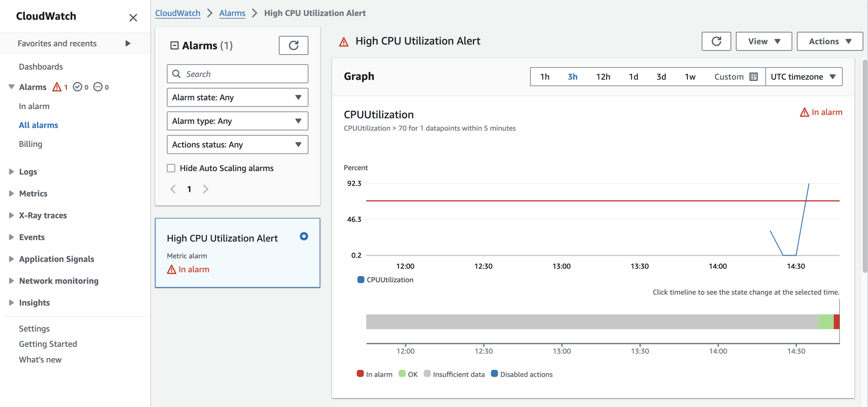Click the in-alarm count warning icon in sidebar
This screenshot has height=407, width=868.
pyautogui.click(x=57, y=87)
